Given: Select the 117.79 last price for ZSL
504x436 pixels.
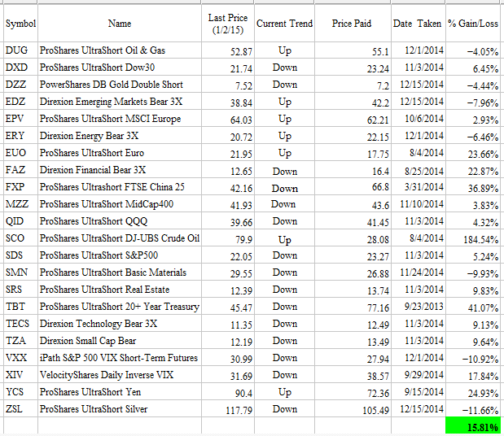Looking at the screenshot, I should (228, 409).
